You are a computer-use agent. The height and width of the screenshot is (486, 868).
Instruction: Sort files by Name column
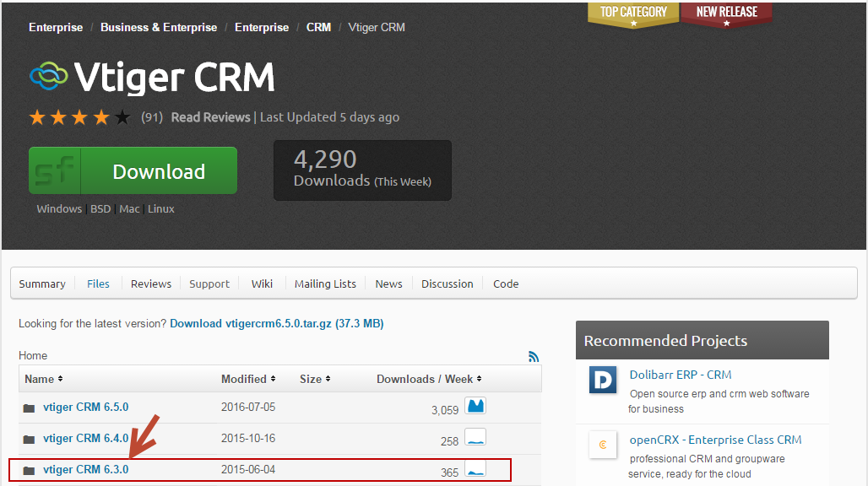click(44, 380)
